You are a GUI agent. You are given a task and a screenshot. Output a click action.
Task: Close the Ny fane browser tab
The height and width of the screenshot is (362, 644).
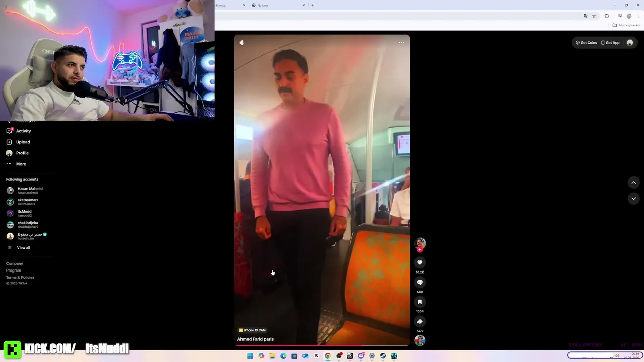(x=304, y=5)
